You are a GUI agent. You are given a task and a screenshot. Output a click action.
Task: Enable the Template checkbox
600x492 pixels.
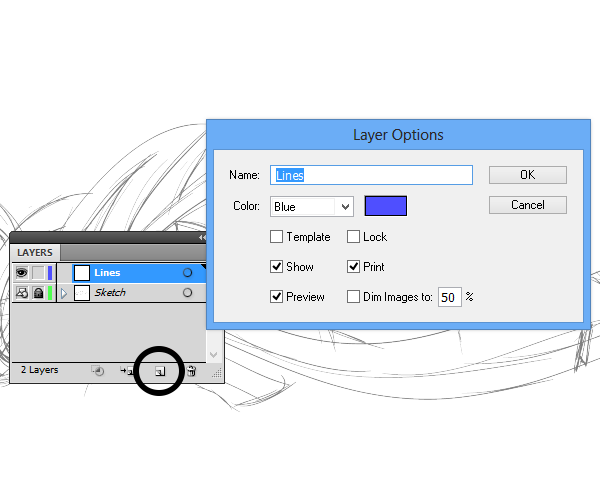[x=276, y=237]
